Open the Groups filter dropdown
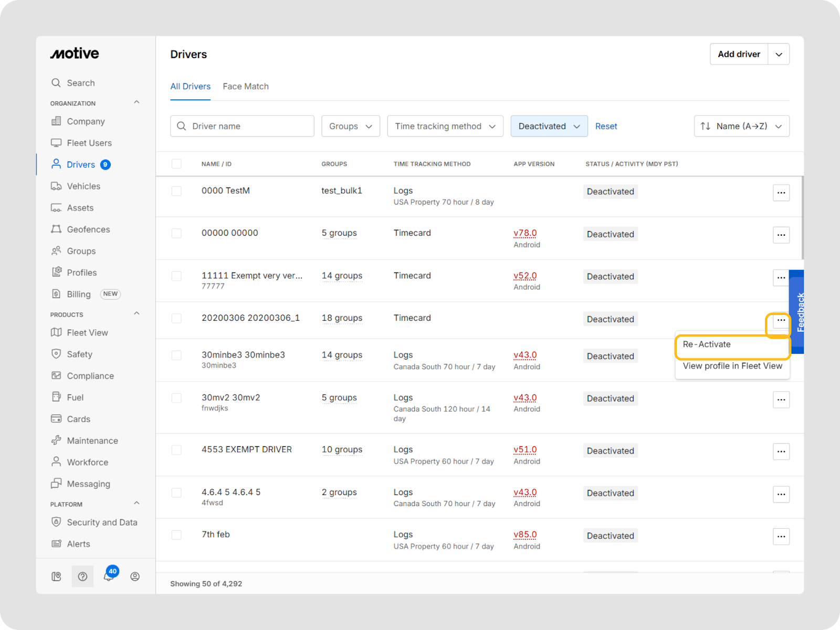This screenshot has width=840, height=630. [350, 126]
